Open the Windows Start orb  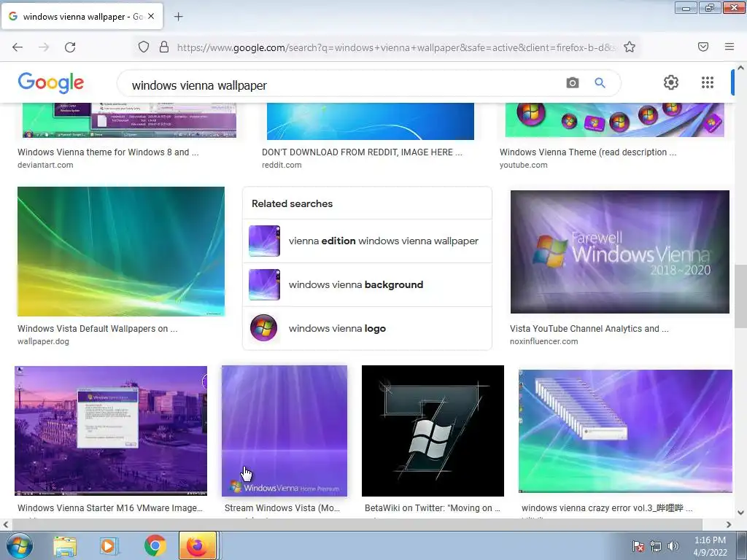(x=18, y=545)
